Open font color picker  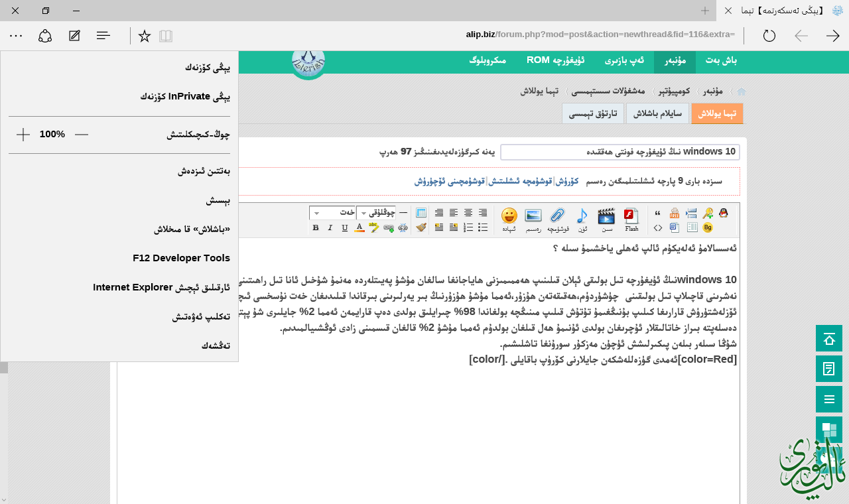click(359, 227)
